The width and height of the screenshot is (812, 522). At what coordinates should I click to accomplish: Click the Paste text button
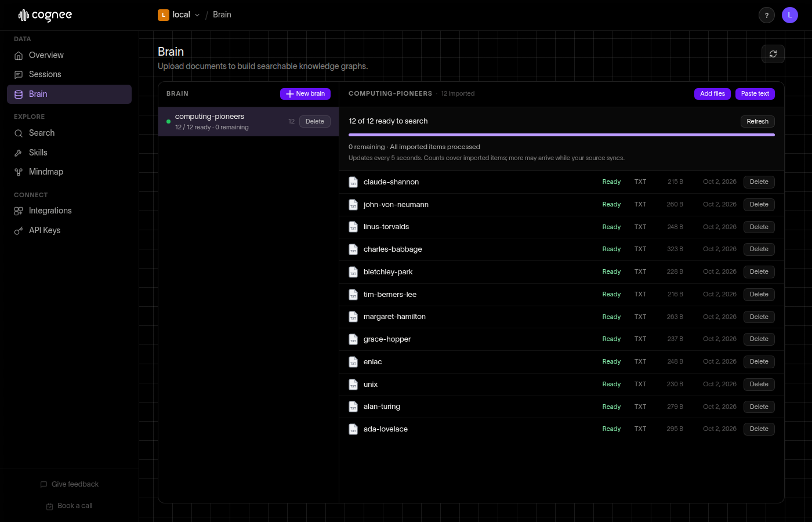click(x=755, y=94)
